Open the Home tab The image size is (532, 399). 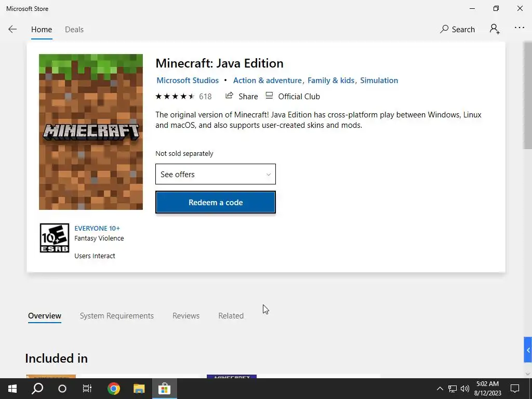(x=42, y=30)
